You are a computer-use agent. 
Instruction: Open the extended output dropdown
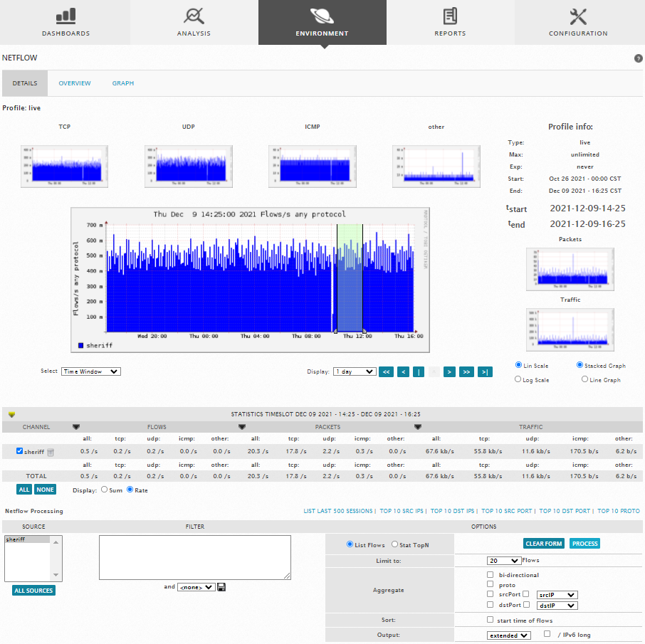click(x=509, y=635)
